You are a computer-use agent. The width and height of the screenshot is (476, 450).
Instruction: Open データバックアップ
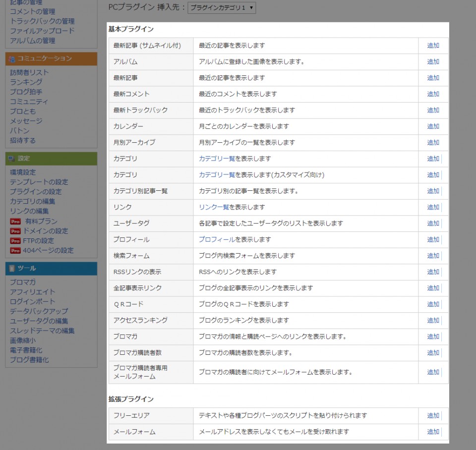click(39, 311)
